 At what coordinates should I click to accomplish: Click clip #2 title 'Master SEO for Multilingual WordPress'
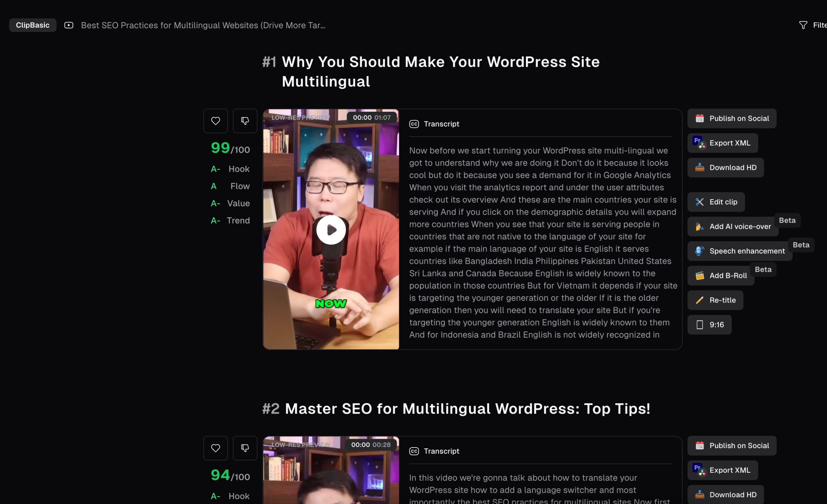click(467, 409)
